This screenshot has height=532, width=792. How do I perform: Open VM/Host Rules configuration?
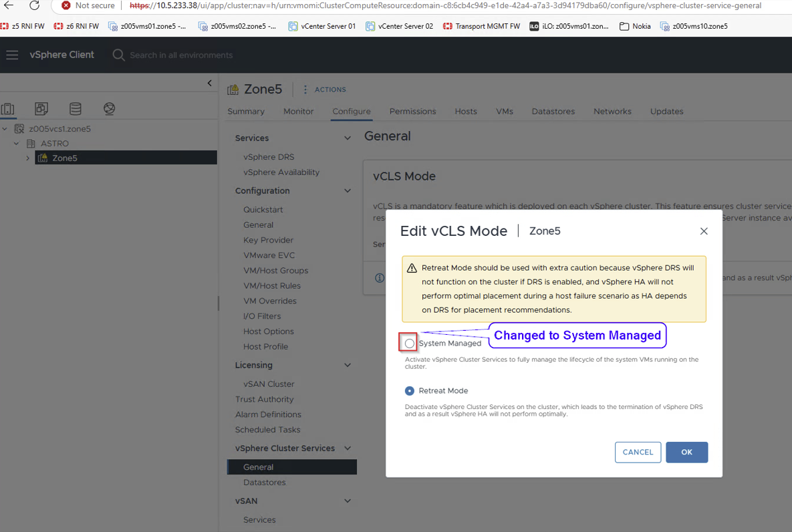tap(272, 286)
